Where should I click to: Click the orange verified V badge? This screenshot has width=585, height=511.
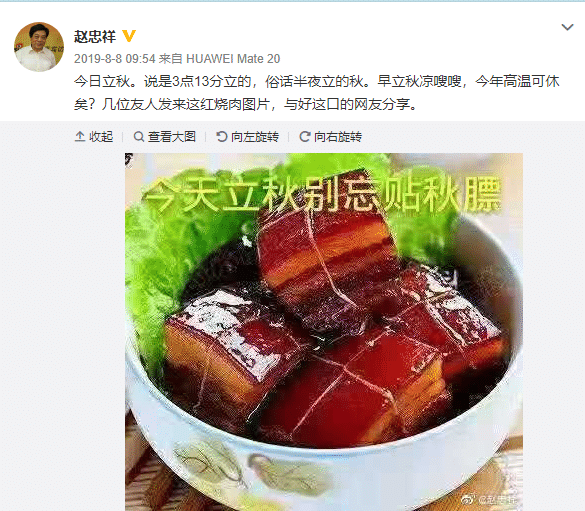click(x=129, y=36)
